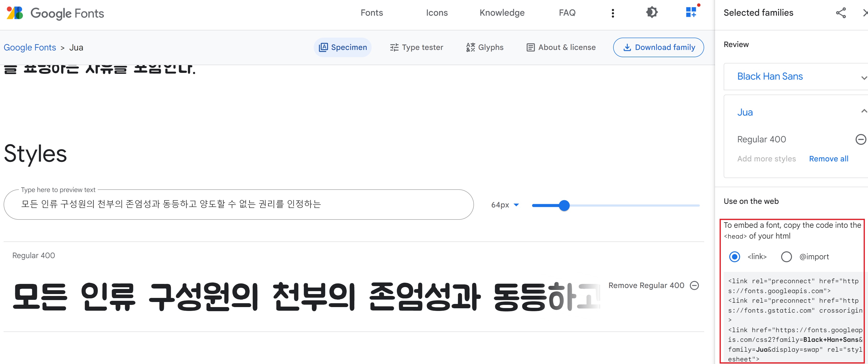Open the Icons navigation item
This screenshot has height=364, width=868.
437,13
